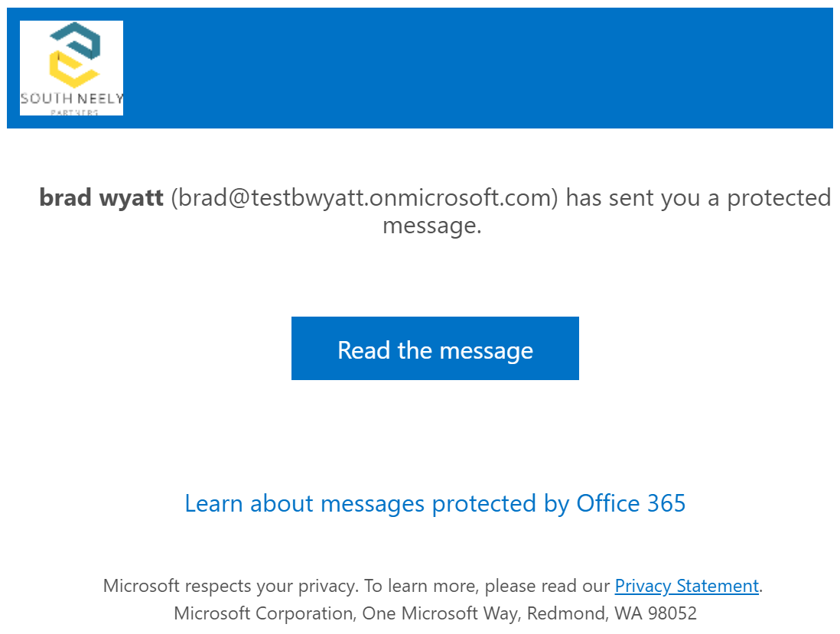Click the SOUTH NEELY wordmark text in the logo
This screenshot has width=840, height=634.
click(x=72, y=99)
